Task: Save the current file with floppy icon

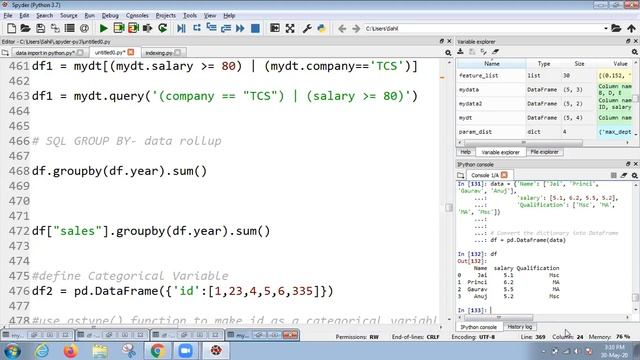Action: pos(40,28)
